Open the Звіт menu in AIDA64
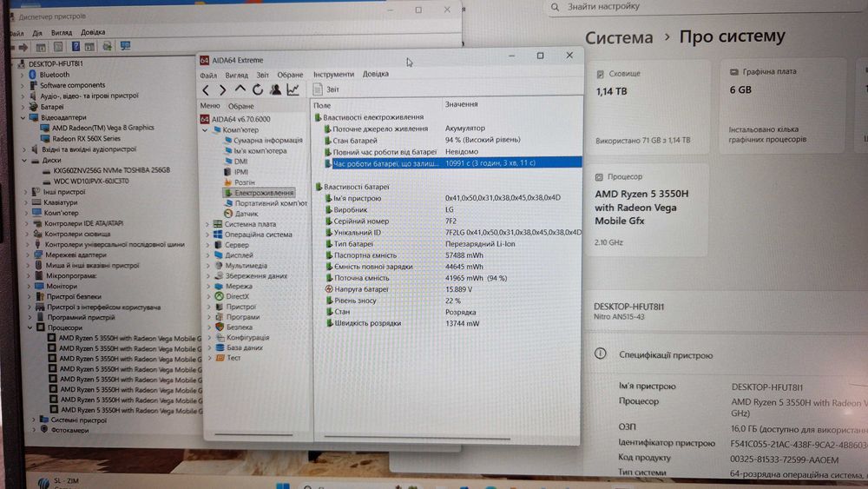Viewport: 868px width, 489px height. (x=262, y=75)
